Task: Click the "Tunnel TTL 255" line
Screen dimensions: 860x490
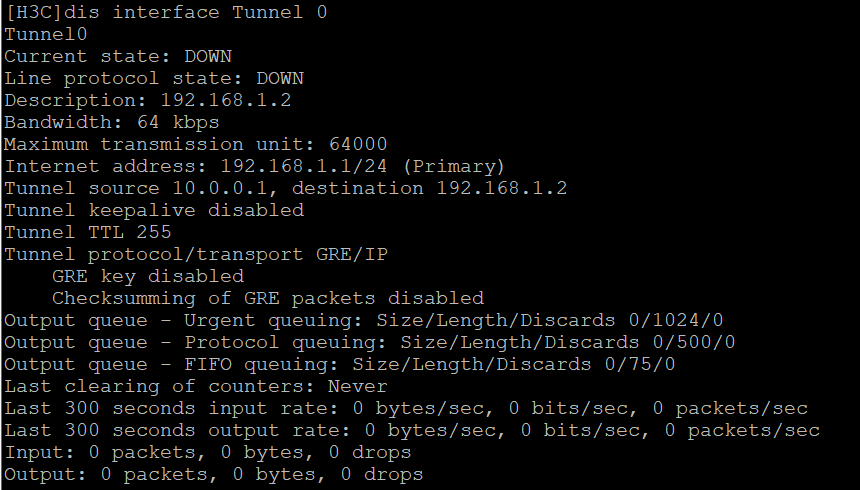Action: tap(87, 232)
